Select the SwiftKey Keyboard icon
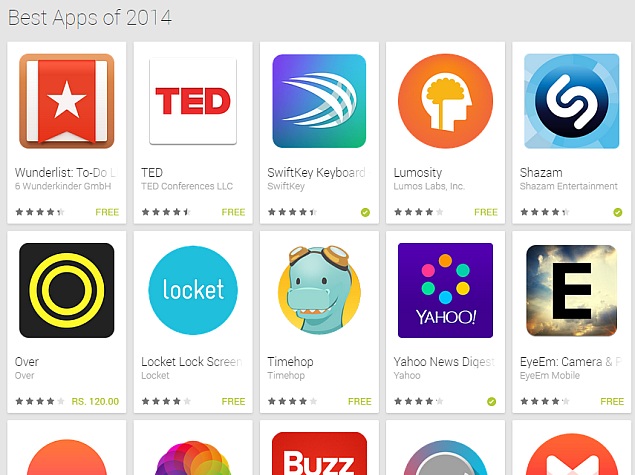Screen dimensions: 635x475 pyautogui.click(x=319, y=101)
